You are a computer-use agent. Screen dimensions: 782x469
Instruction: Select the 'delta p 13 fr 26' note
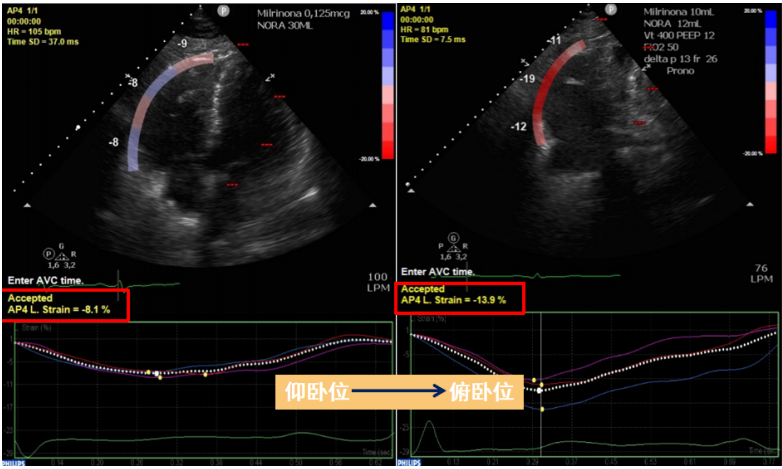pyautogui.click(x=680, y=59)
